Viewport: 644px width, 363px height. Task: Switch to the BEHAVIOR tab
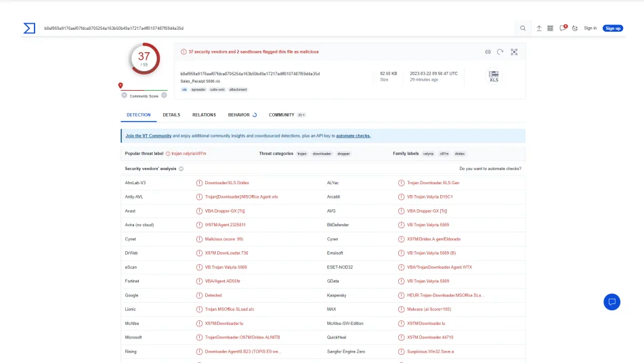242,115
